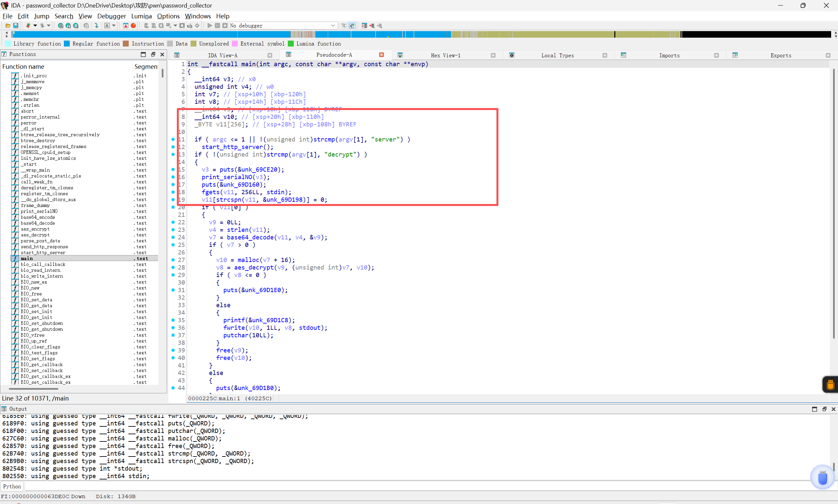Click the Open file toolbar icon
Screen dimensions: 838x504
pyautogui.click(x=8, y=26)
